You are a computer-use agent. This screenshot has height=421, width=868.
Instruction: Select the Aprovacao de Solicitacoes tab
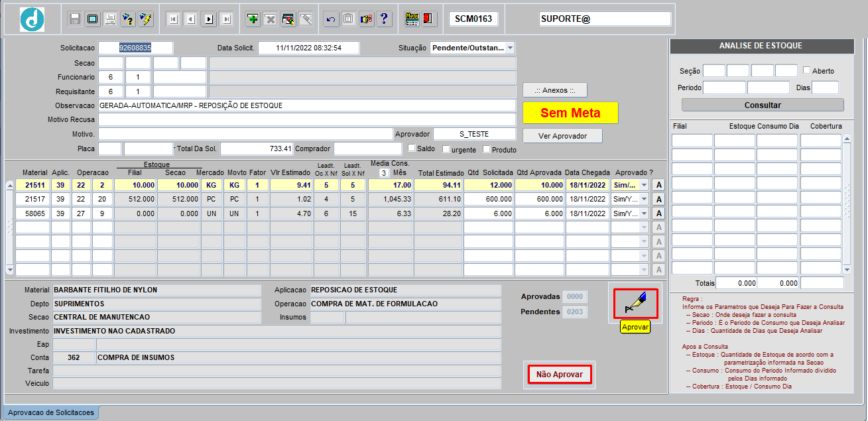click(51, 412)
